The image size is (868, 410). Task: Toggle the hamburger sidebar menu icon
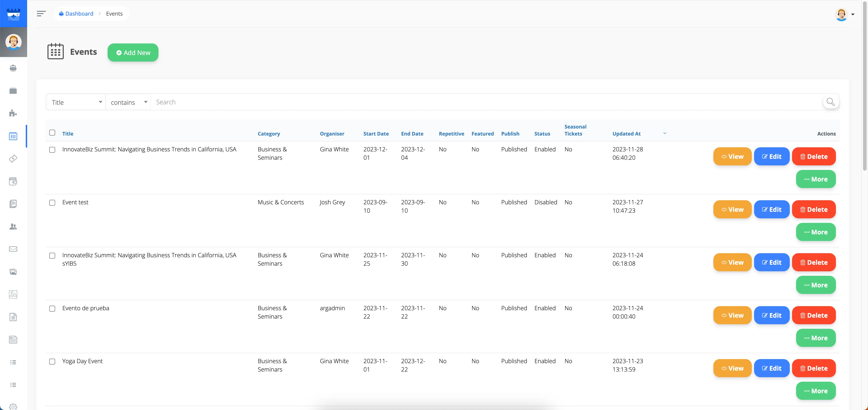41,14
